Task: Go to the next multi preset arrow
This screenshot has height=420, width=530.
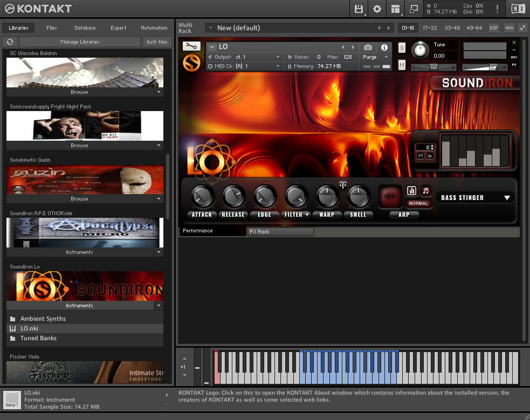Action: tap(388, 27)
